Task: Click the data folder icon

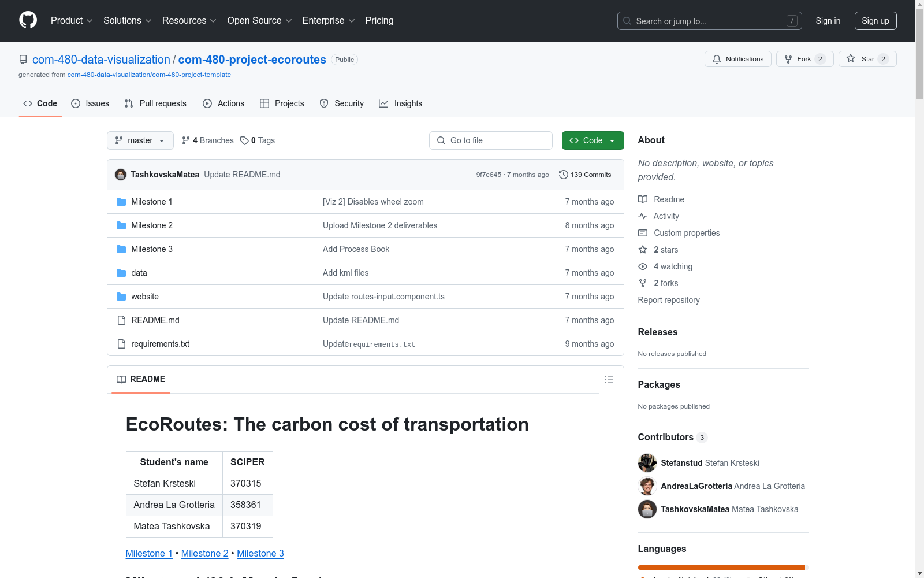Action: pos(121,273)
